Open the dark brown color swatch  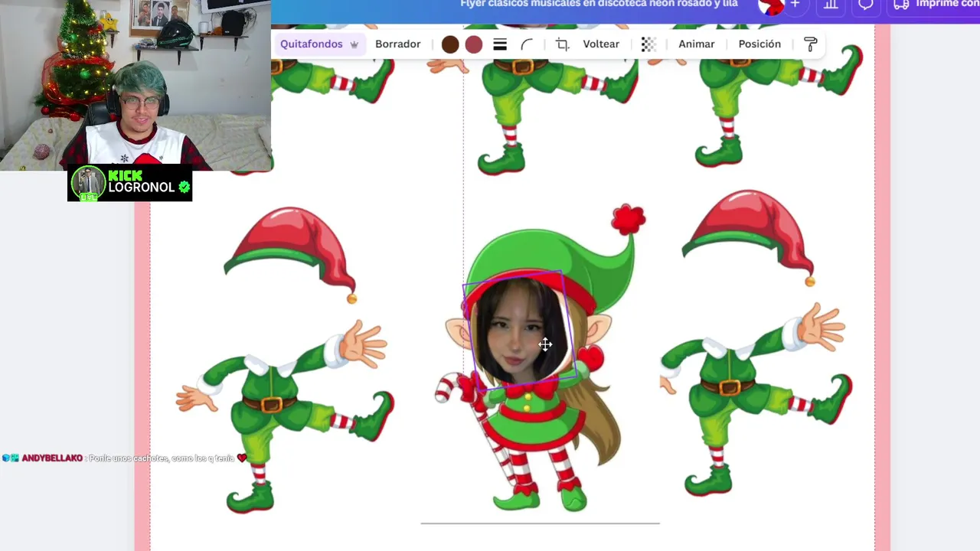coord(450,44)
